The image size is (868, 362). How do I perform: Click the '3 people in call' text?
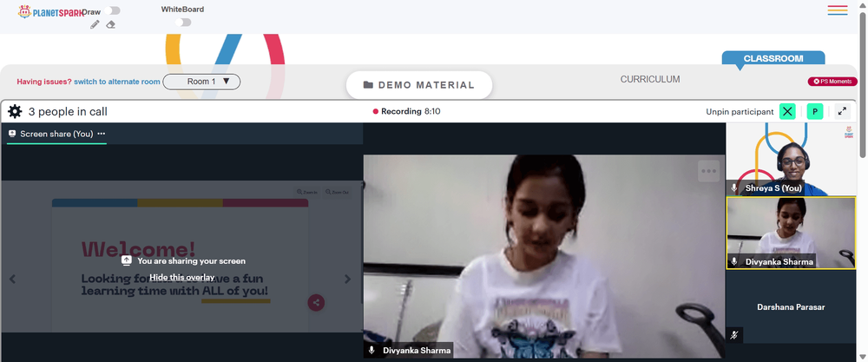coord(68,112)
